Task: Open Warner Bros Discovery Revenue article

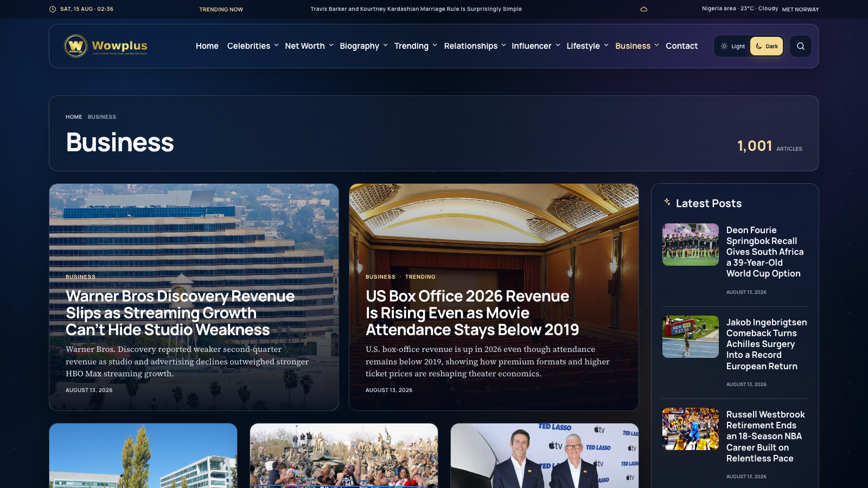Action: 180,313
